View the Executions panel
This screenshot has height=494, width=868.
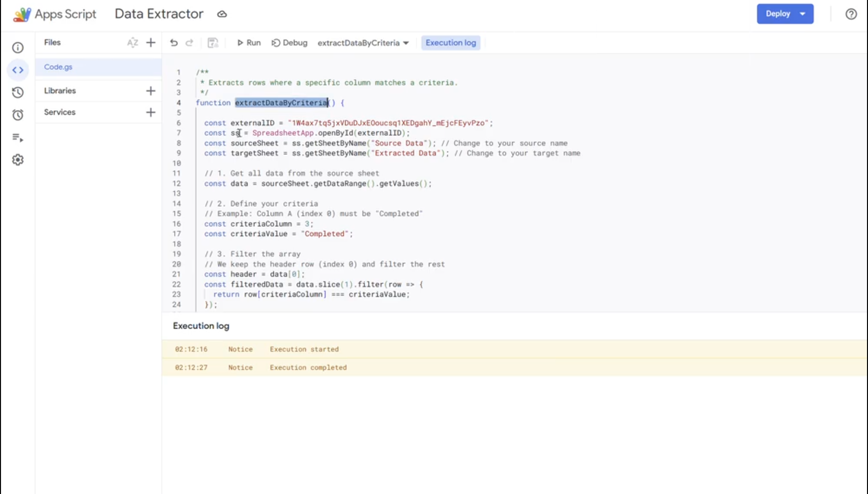click(x=18, y=138)
